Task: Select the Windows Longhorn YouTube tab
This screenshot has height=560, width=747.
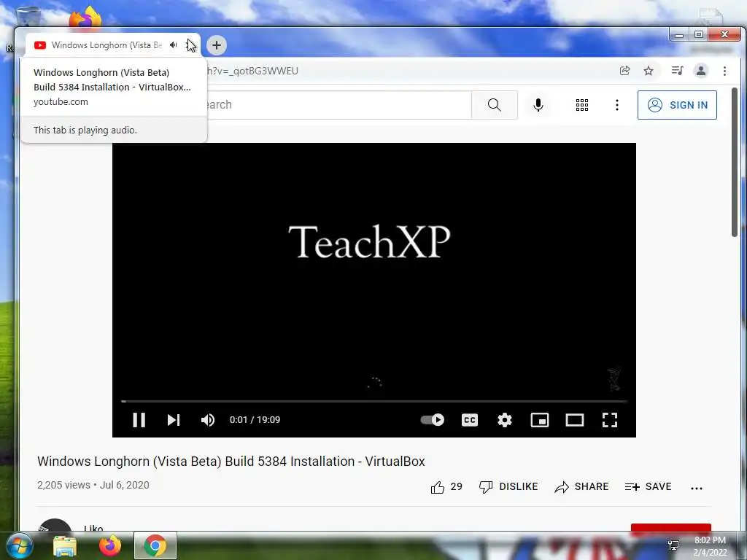Action: pos(107,45)
